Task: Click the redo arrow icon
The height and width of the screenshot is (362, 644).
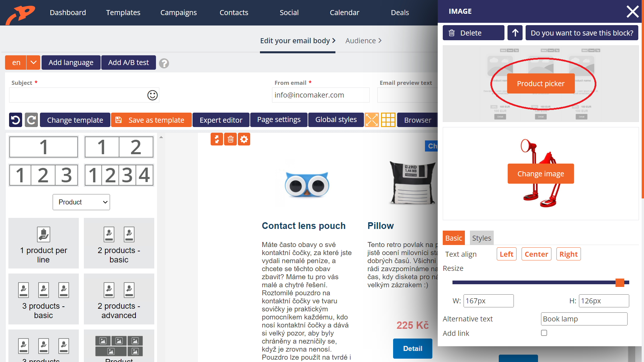Action: 31,120
